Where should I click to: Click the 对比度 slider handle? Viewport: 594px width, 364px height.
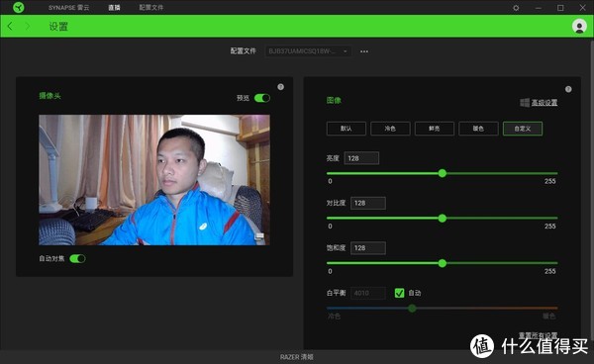click(443, 219)
